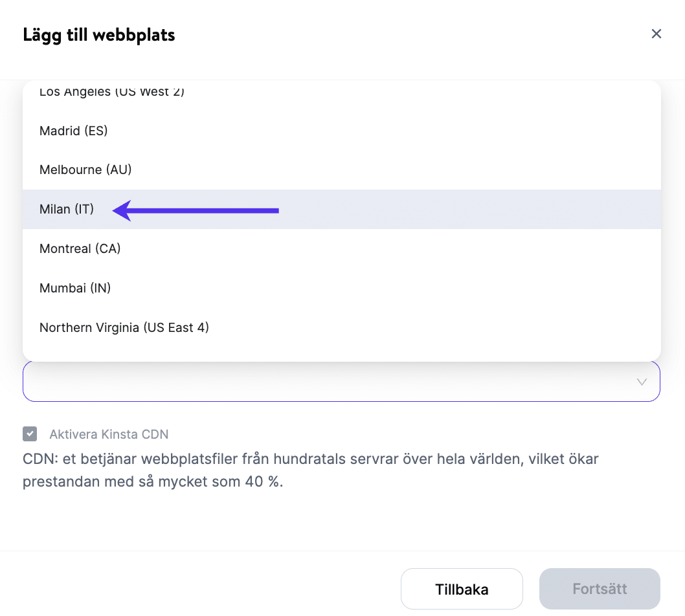Select Northern Virginia (US East 4)

pyautogui.click(x=124, y=327)
